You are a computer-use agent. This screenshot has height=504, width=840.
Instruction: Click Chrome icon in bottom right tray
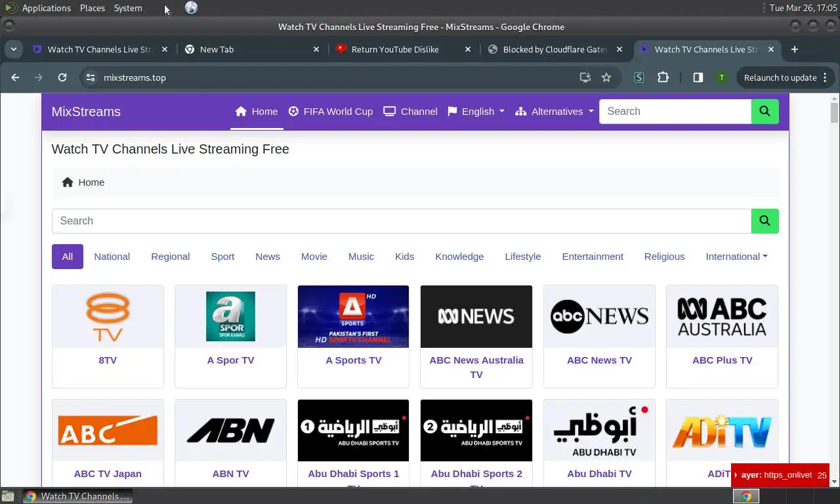746,496
